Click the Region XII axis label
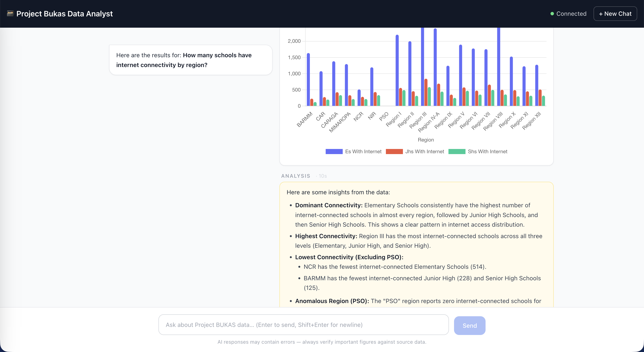 (x=532, y=121)
